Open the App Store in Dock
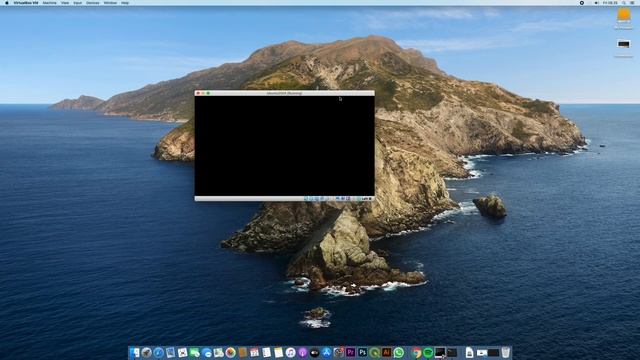The height and width of the screenshot is (360, 640). (x=326, y=352)
